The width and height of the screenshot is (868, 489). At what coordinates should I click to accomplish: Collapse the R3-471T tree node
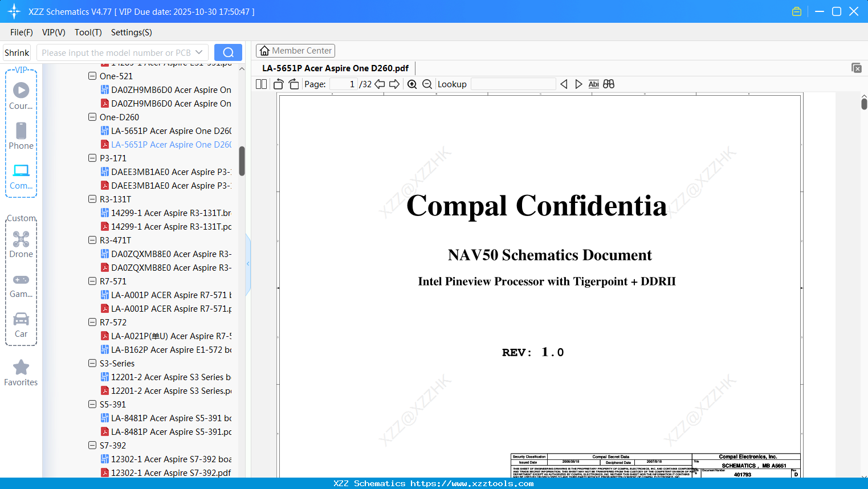92,240
